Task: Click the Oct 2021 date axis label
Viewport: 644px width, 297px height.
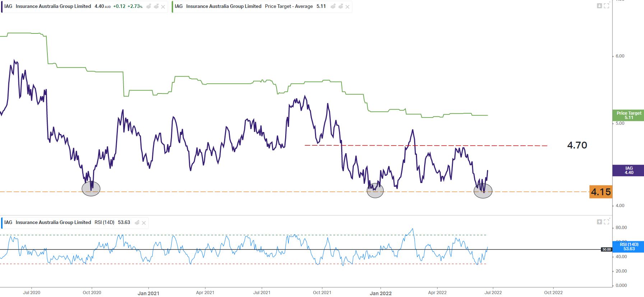Action: point(322,293)
